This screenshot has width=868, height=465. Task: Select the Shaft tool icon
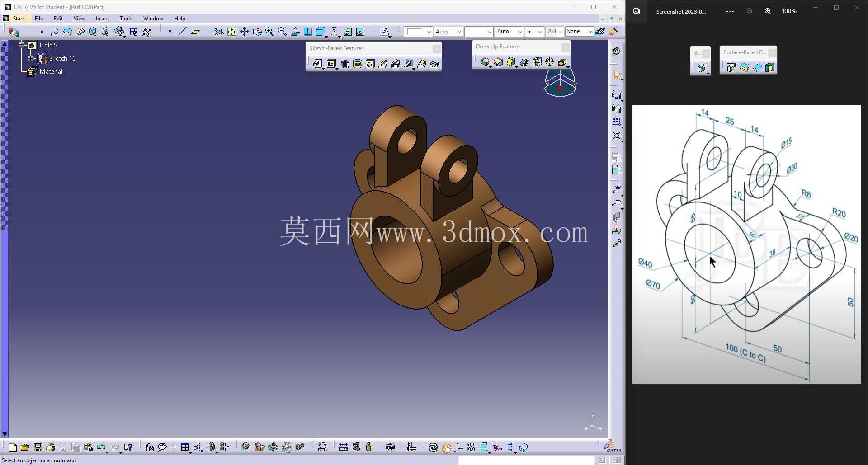pos(344,64)
